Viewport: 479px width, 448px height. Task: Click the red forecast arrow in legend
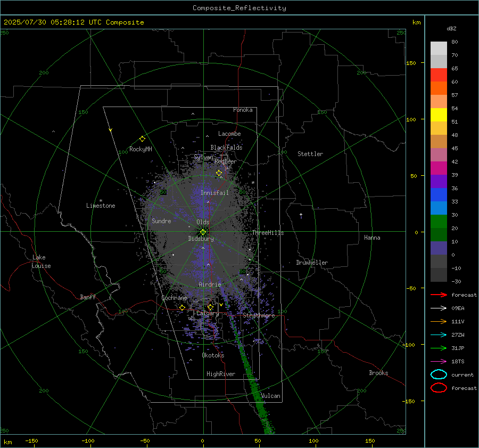[x=439, y=295]
